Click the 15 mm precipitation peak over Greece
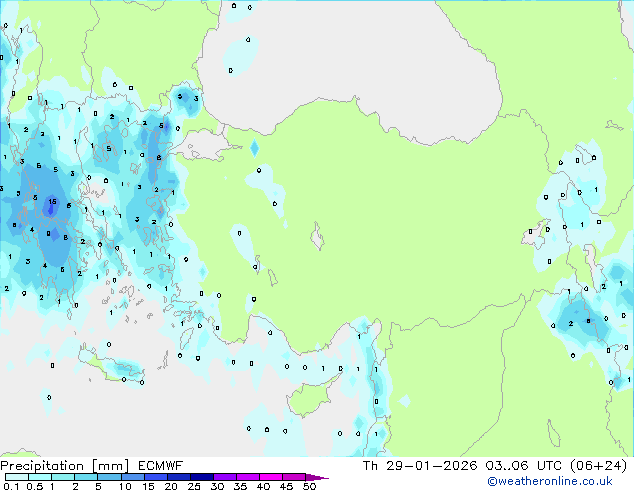Image resolution: width=634 pixels, height=490 pixels. pyautogui.click(x=51, y=202)
